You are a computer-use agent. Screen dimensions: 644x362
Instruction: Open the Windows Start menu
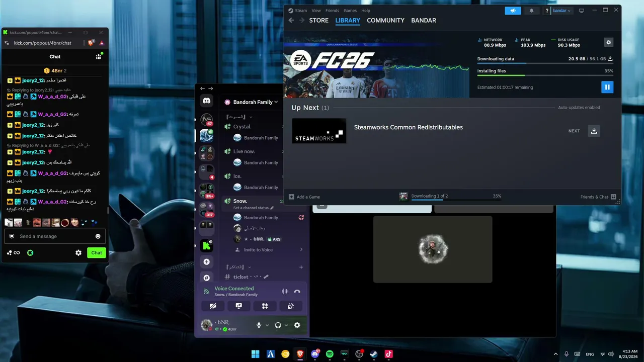point(255,354)
